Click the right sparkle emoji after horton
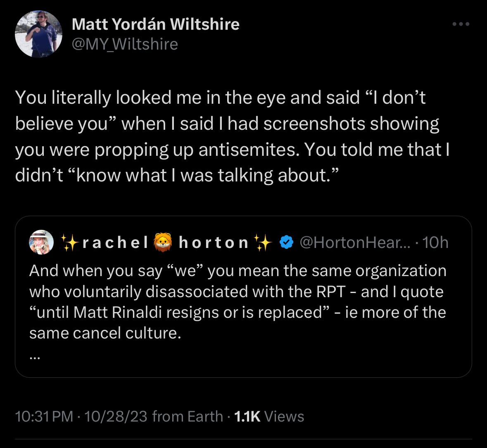This screenshot has height=448, width=487. coord(262,243)
